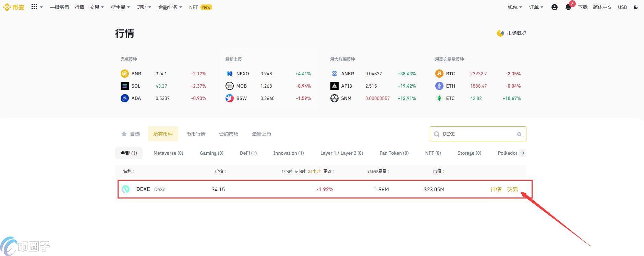The width and height of the screenshot is (644, 256).
Task: Click the SNM coin icon
Action: (334, 98)
